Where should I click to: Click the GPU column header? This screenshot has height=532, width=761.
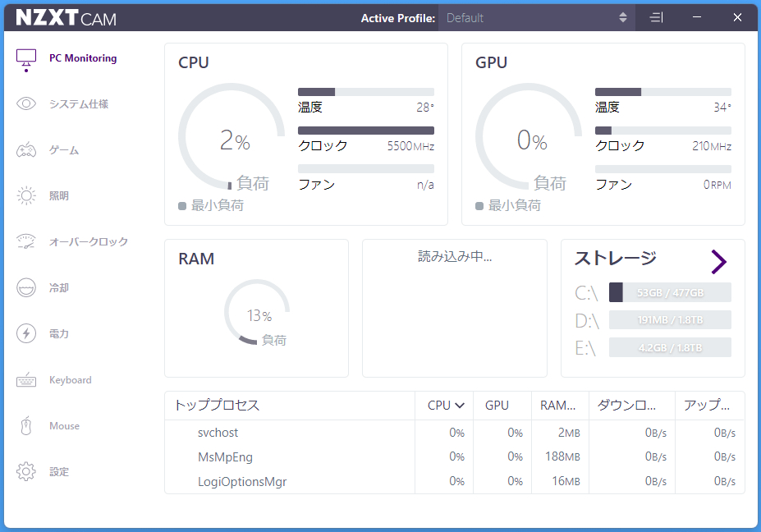pos(497,406)
